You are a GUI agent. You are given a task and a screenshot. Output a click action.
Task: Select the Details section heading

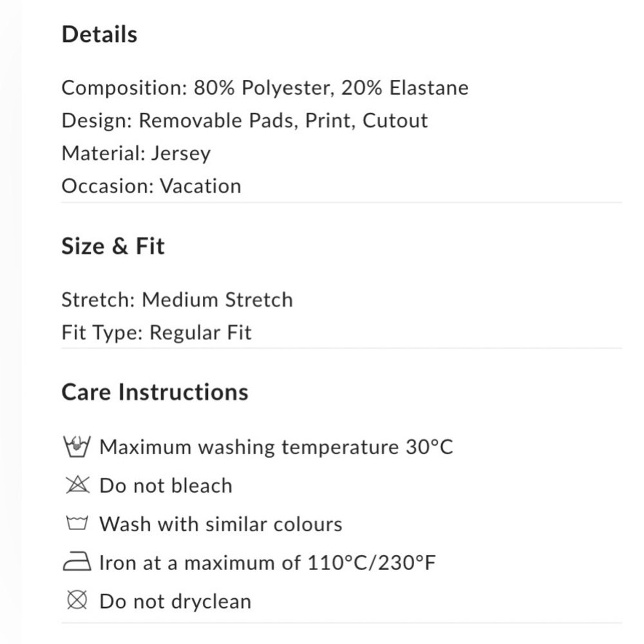(x=99, y=34)
